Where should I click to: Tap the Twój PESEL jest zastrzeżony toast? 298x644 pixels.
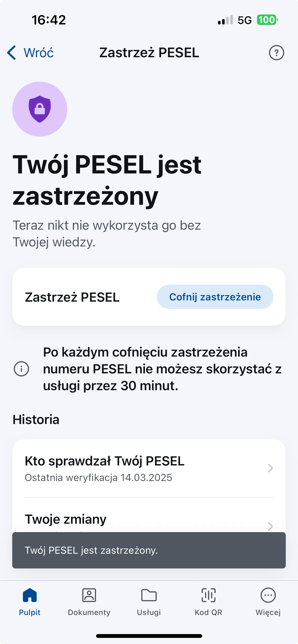149,550
